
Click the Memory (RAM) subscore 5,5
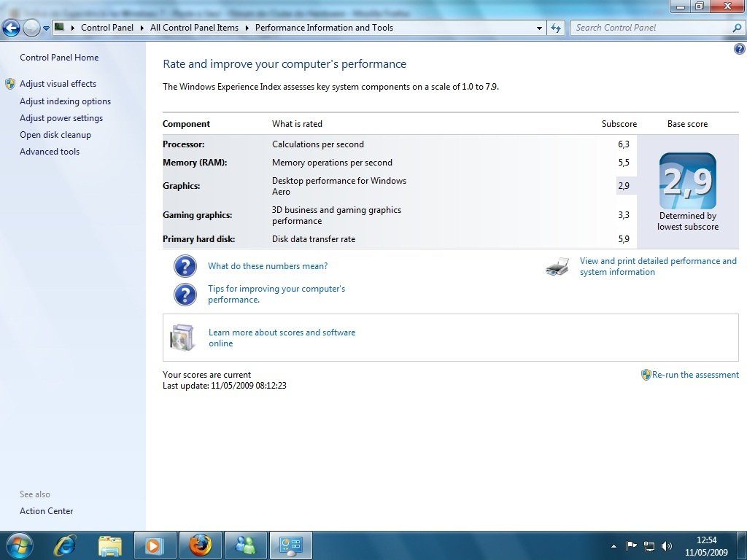[624, 163]
